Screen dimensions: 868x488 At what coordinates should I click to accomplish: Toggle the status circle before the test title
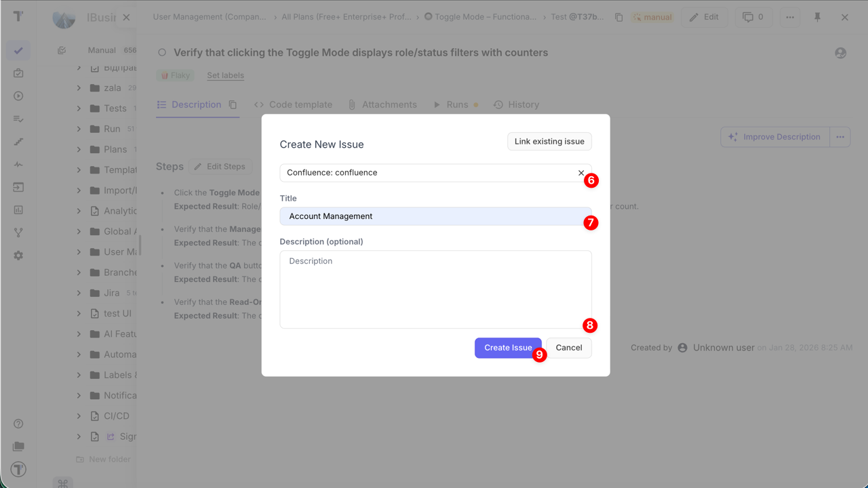click(x=162, y=53)
